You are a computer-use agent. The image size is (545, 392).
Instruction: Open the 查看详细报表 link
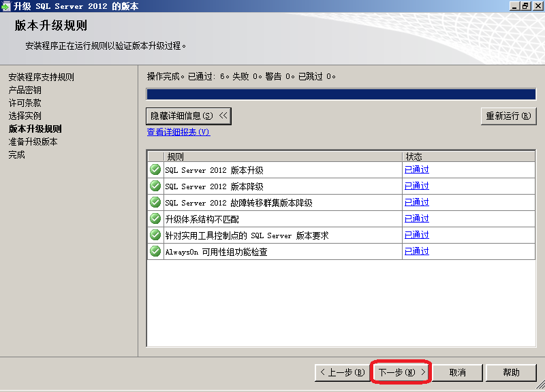(x=178, y=132)
